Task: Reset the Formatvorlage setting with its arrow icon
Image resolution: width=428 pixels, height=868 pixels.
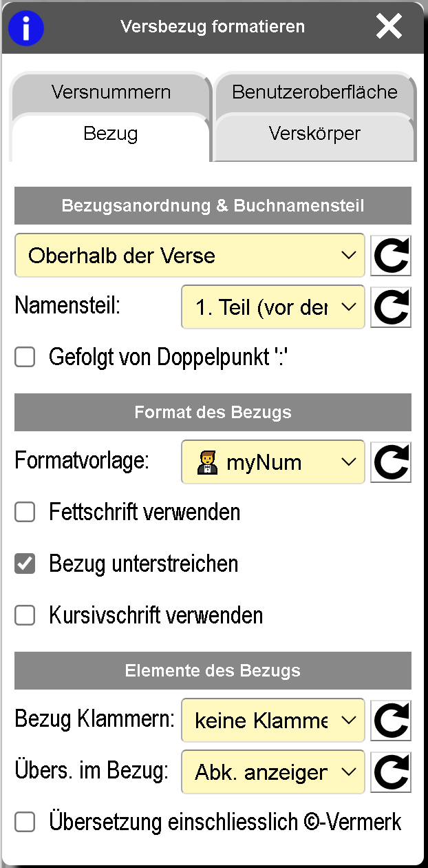Action: pos(391,462)
